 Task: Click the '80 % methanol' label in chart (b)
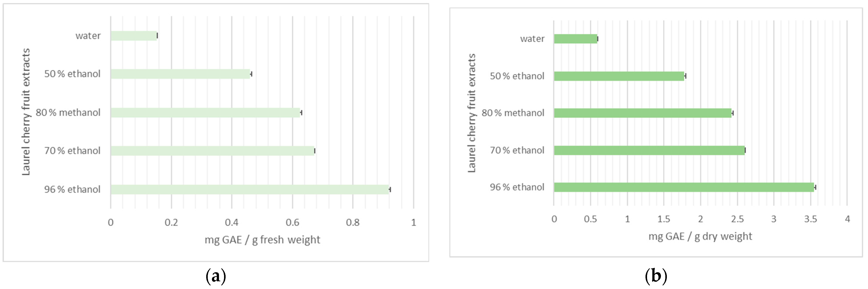(512, 113)
